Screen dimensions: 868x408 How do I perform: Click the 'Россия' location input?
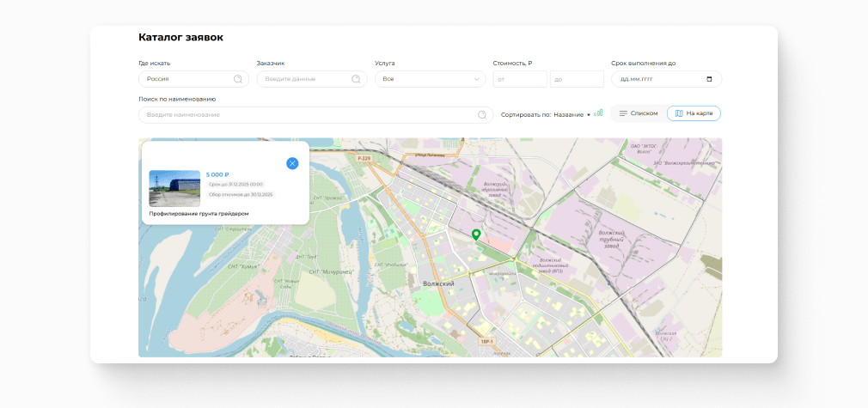click(x=185, y=79)
